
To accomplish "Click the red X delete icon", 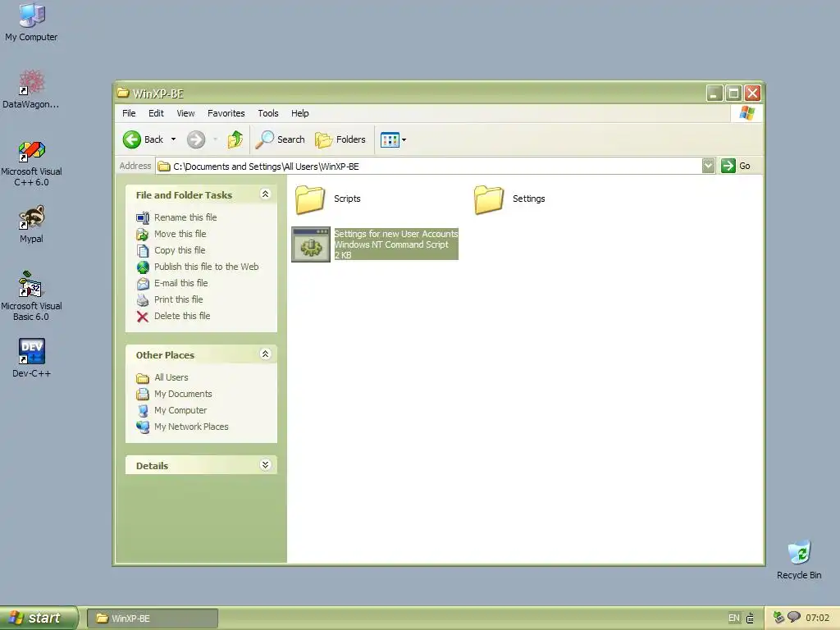I will [143, 317].
